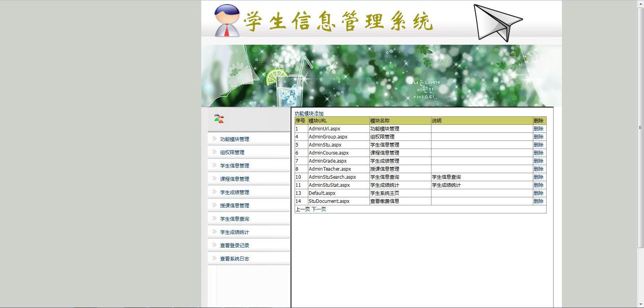Click the page vertical scrollbar thumb
The width and height of the screenshot is (644, 308).
tap(640, 128)
